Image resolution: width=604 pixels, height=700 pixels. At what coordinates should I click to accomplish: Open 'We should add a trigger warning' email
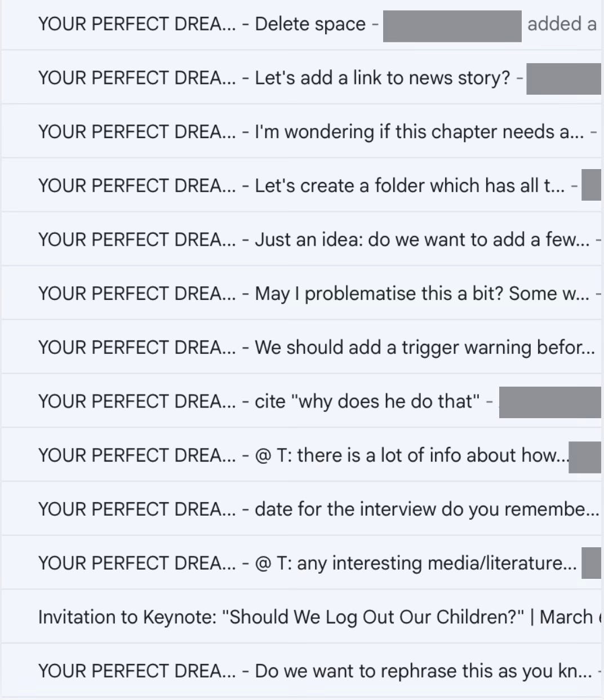coord(302,347)
